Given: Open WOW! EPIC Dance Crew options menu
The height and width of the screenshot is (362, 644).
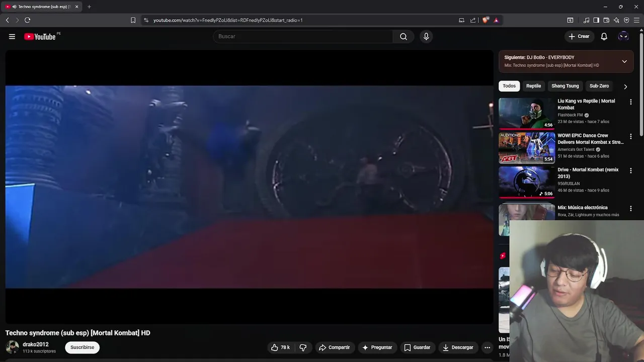Looking at the screenshot, I should (x=630, y=137).
